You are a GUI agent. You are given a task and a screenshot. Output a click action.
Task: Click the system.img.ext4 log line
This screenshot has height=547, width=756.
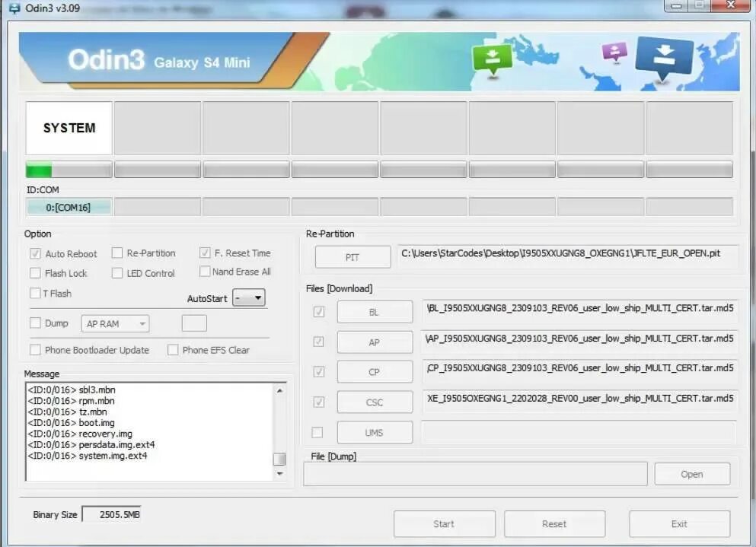coord(88,456)
